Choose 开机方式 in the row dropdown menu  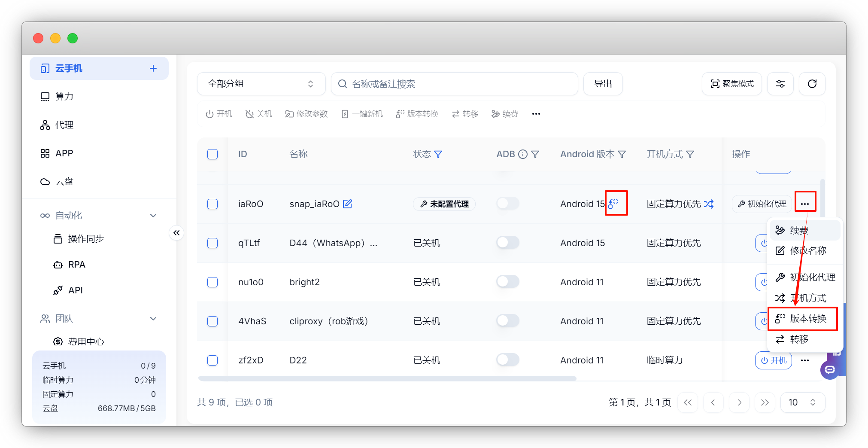tap(805, 298)
